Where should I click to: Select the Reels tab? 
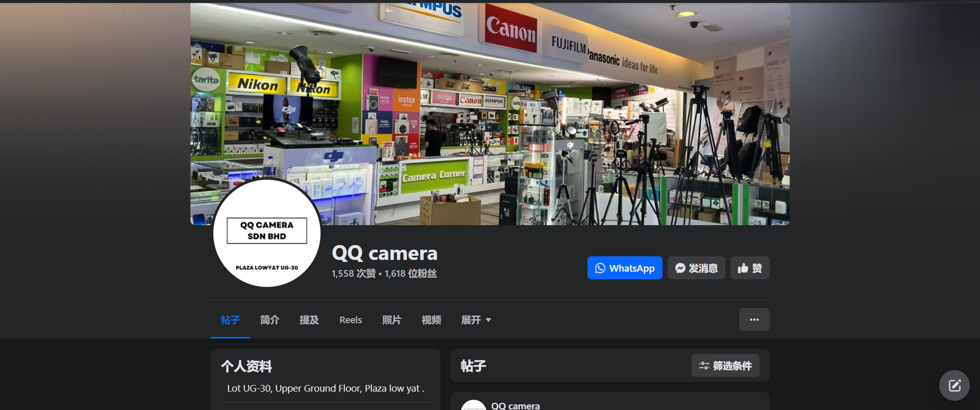coord(351,320)
